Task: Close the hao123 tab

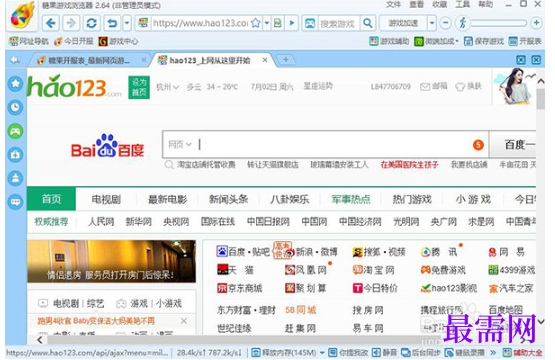Action: (x=264, y=60)
